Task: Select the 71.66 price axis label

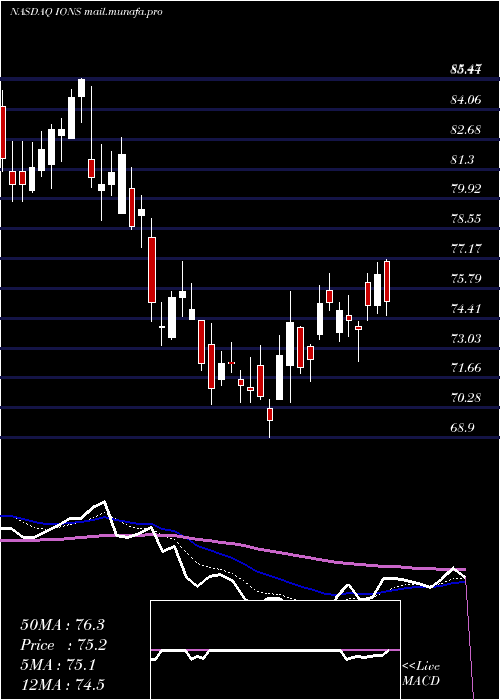Action: coord(466,368)
